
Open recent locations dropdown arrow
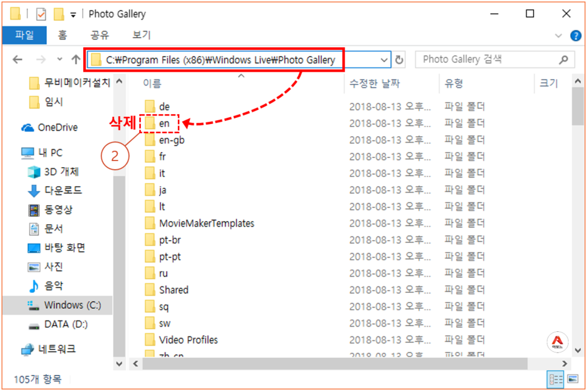60,59
